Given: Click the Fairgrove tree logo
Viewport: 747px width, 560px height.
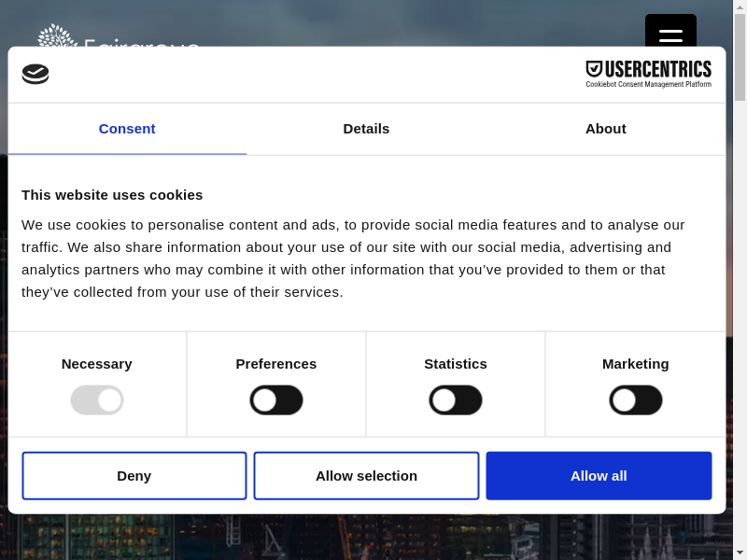Looking at the screenshot, I should [56, 36].
